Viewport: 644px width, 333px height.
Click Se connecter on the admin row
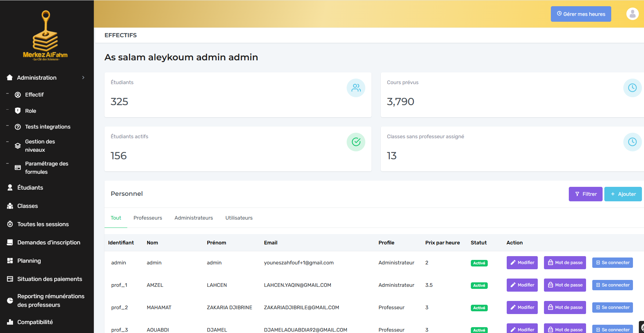pos(612,263)
